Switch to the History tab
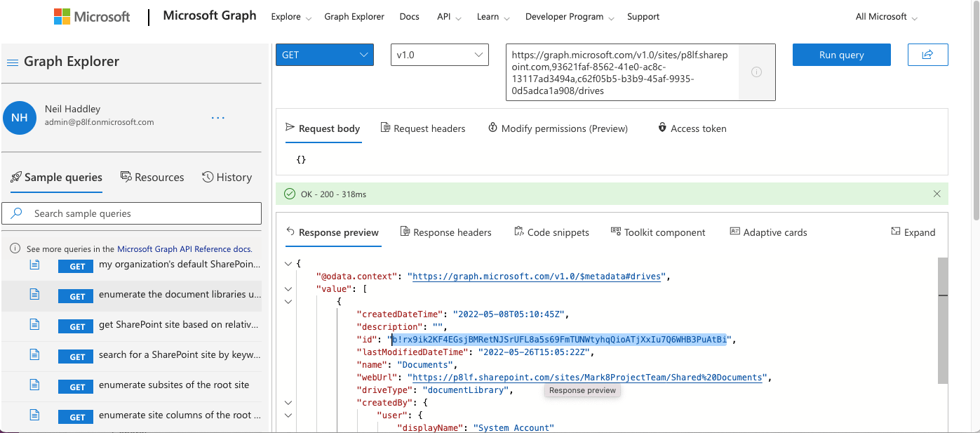 point(227,178)
